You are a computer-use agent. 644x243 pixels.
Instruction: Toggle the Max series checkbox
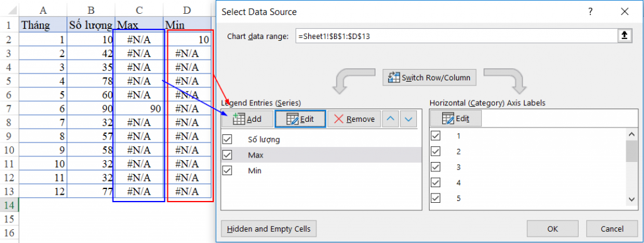(227, 155)
